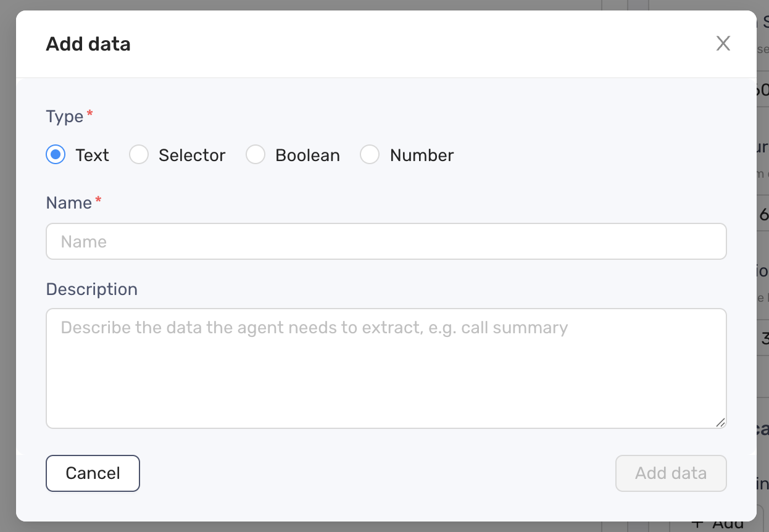Viewport: 769px width, 532px height.
Task: Choose Boolean as the data type
Action: (x=256, y=155)
